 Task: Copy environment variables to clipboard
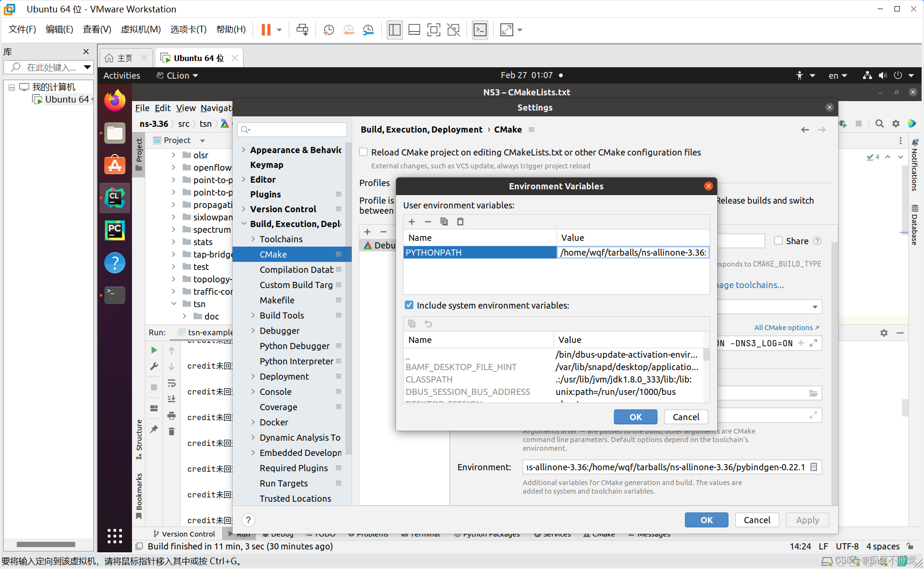[444, 221]
